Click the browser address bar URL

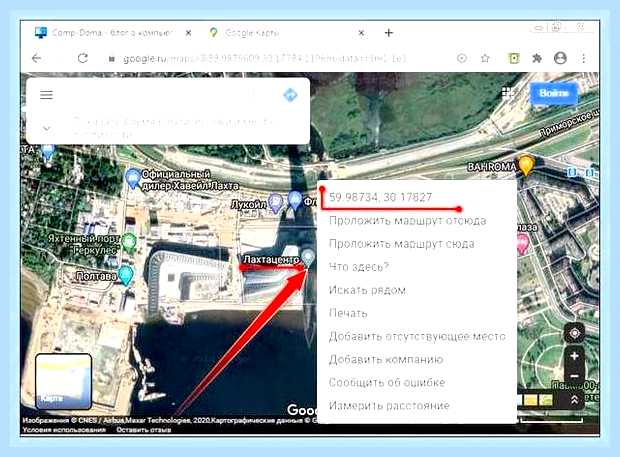pyautogui.click(x=264, y=59)
